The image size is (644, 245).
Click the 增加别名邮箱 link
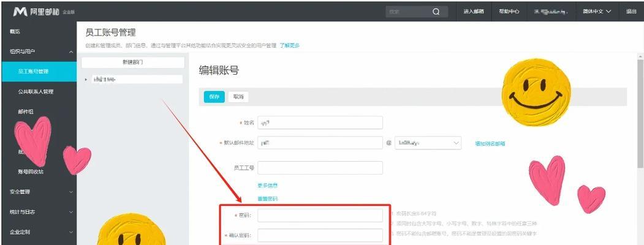[490, 144]
